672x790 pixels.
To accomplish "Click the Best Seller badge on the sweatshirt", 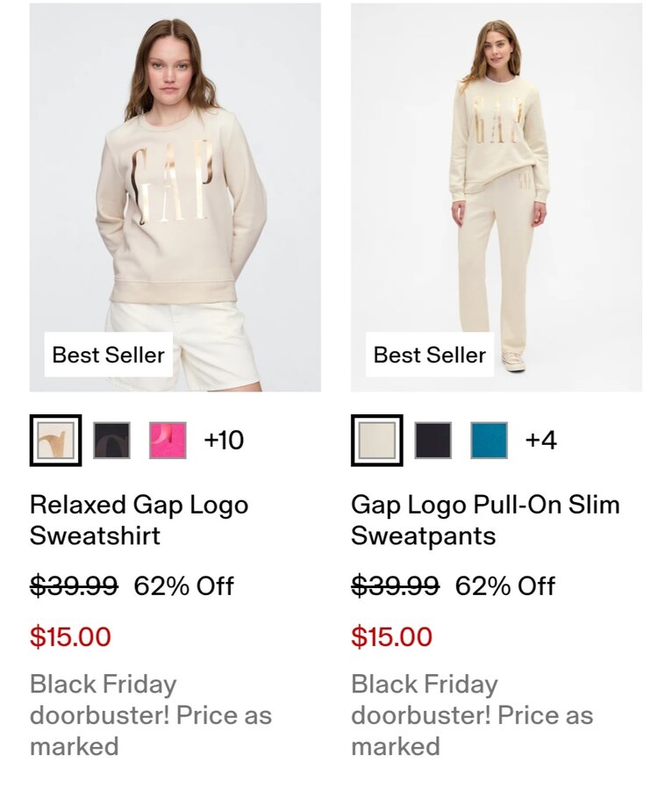I will [108, 355].
